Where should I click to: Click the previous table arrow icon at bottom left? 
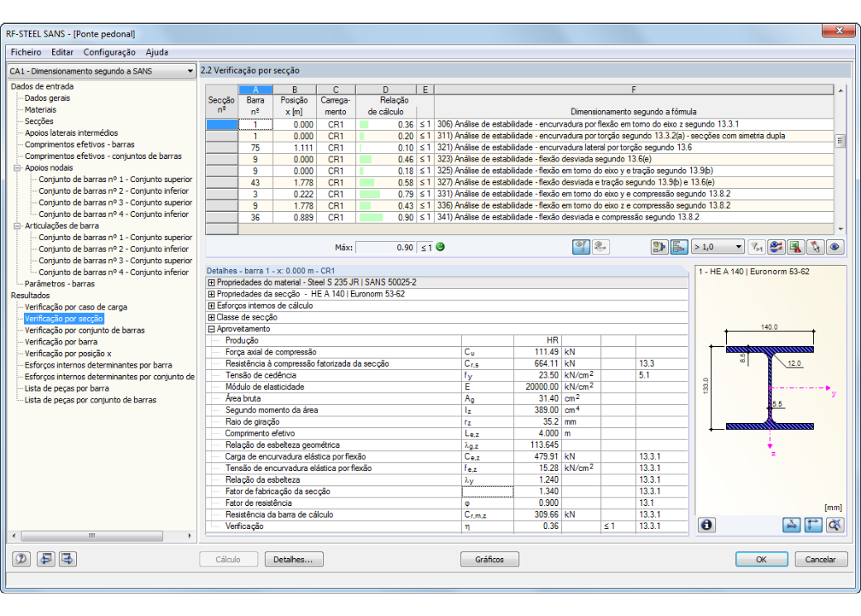46,560
